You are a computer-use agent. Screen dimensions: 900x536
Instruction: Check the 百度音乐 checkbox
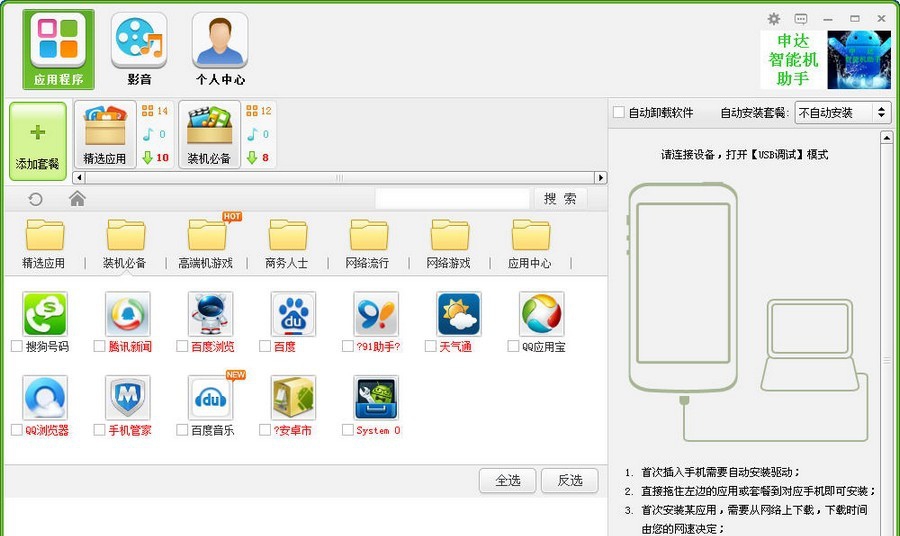[x=182, y=430]
